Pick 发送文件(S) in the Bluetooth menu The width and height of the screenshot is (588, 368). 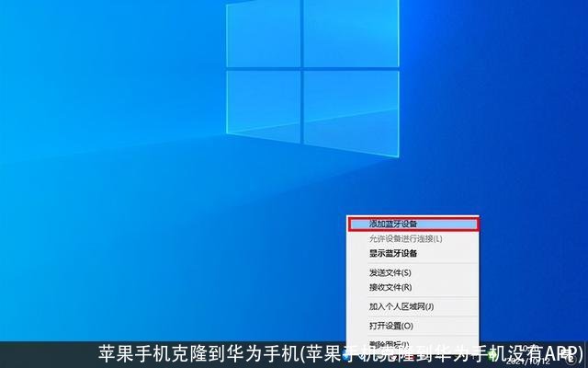[x=413, y=273]
